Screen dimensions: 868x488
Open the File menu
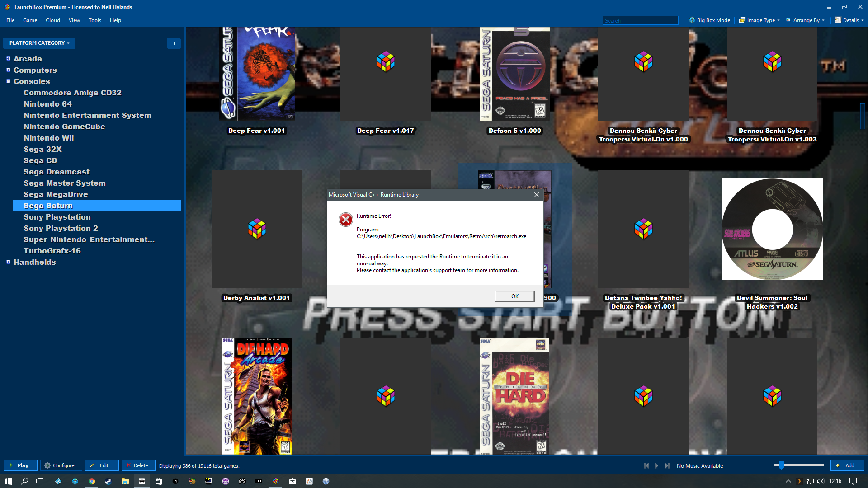point(10,20)
